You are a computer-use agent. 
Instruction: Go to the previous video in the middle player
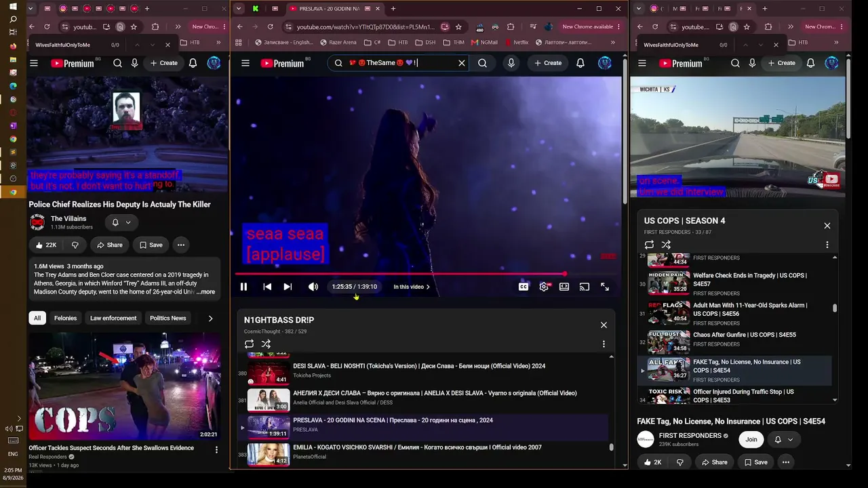coord(267,287)
